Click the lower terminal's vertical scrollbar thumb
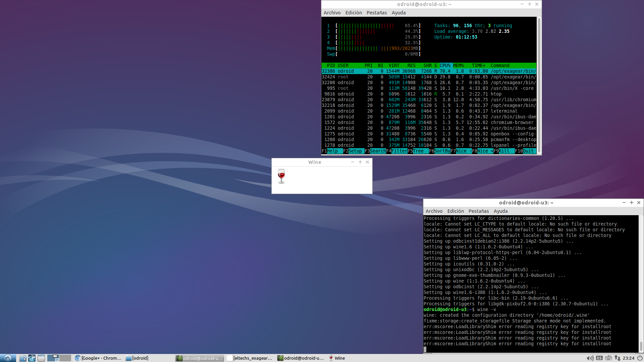Image resolution: width=644 pixels, height=362 pixels. pos(641,347)
